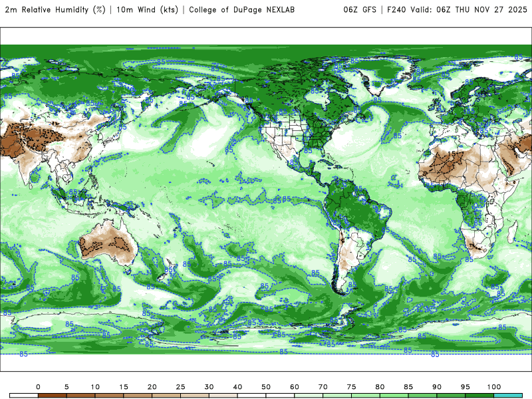The width and height of the screenshot is (532, 399).
Task: Pick the tan 20–25 legend swatch
Action: [x=166, y=396]
